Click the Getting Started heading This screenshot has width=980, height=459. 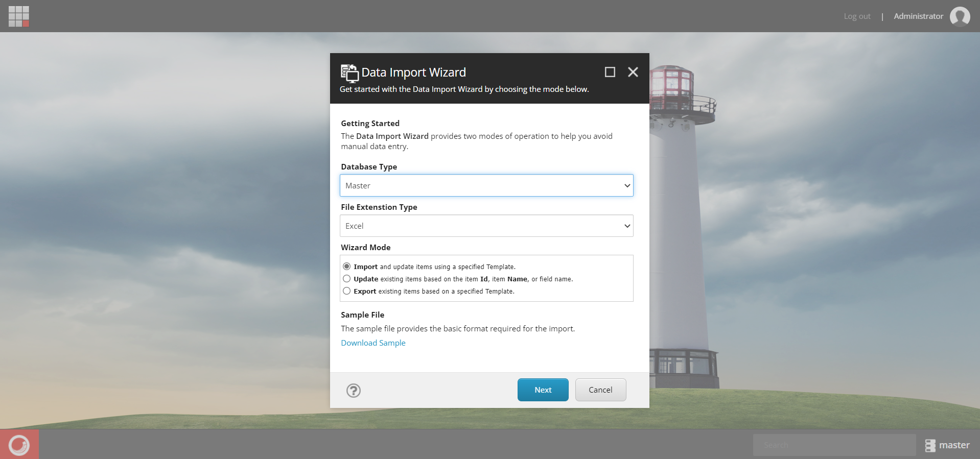[x=370, y=124]
